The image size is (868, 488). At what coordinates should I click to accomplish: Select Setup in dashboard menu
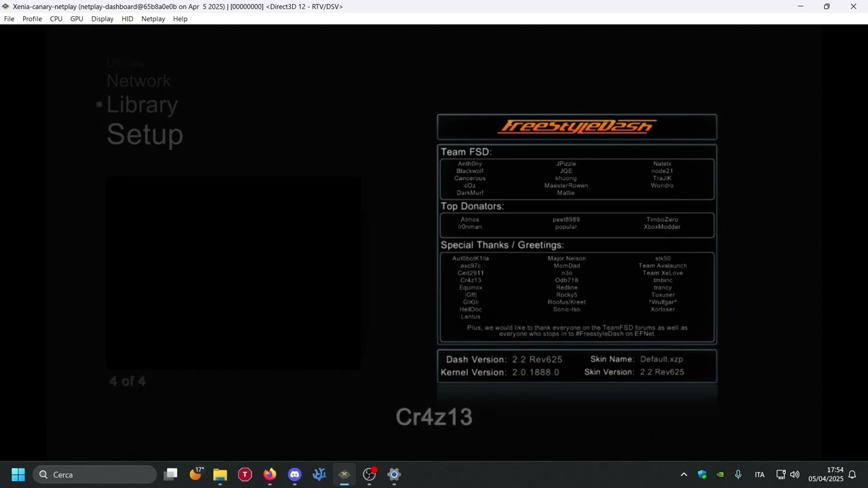point(144,134)
